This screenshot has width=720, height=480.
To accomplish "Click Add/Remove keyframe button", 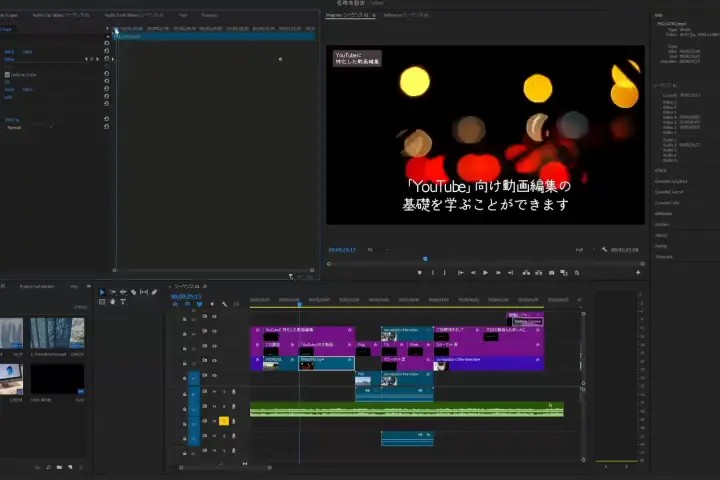I will click(x=91, y=59).
